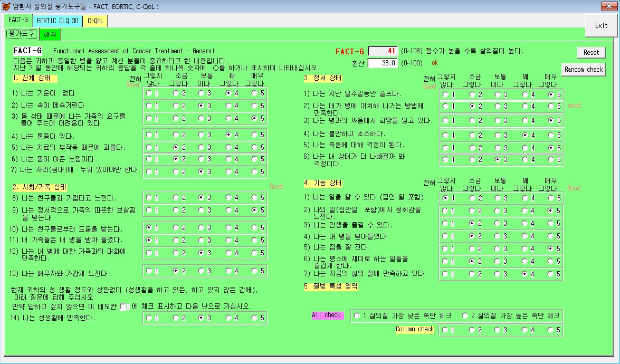Screen dimensions: 620x364
Task: Click the yellow Column check label
Action: pyautogui.click(x=415, y=329)
